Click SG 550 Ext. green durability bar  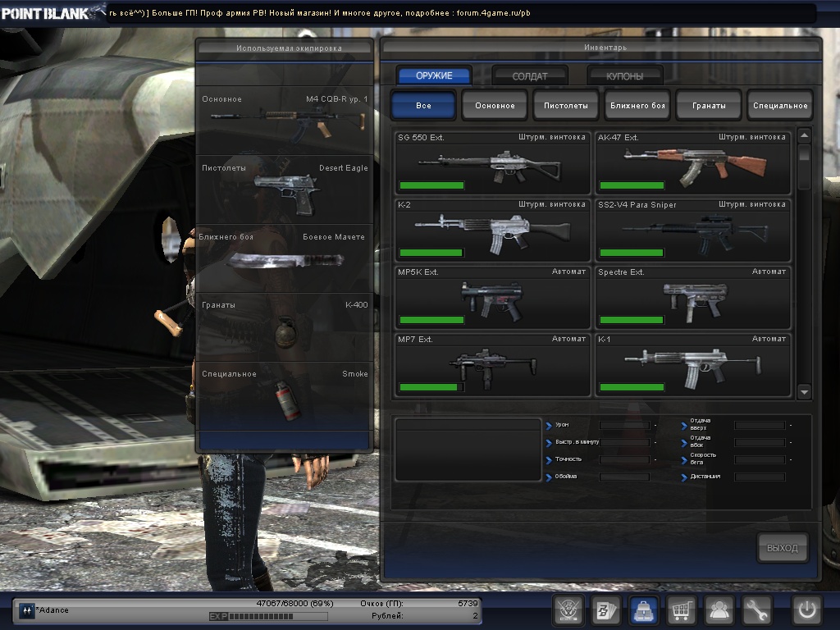click(x=431, y=185)
